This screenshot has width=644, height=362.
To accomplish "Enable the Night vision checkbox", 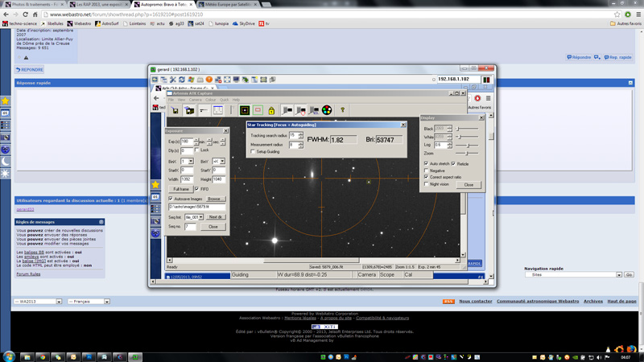I will (427, 184).
